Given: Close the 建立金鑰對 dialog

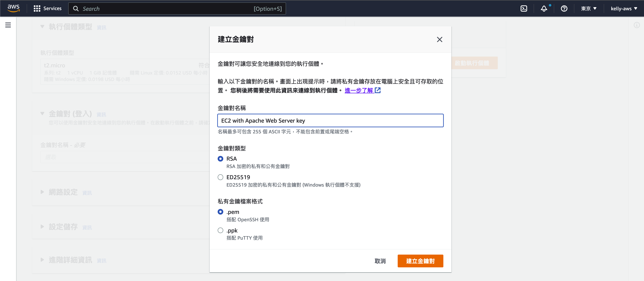Looking at the screenshot, I should tap(439, 39).
